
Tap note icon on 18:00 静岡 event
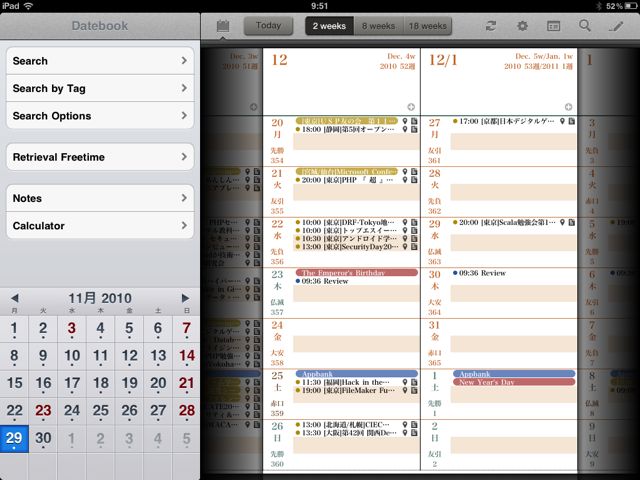point(414,129)
